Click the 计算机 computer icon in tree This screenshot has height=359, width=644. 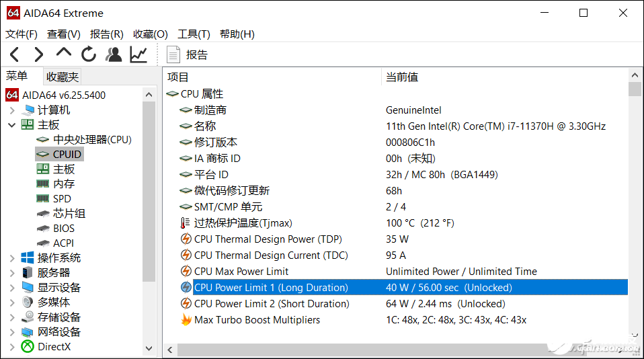[x=28, y=110]
